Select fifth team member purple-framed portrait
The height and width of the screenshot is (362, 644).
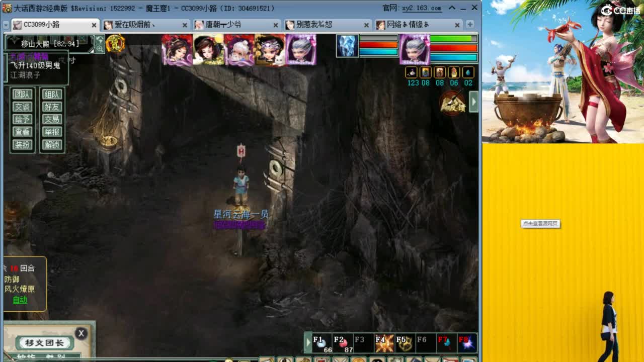pos(301,49)
